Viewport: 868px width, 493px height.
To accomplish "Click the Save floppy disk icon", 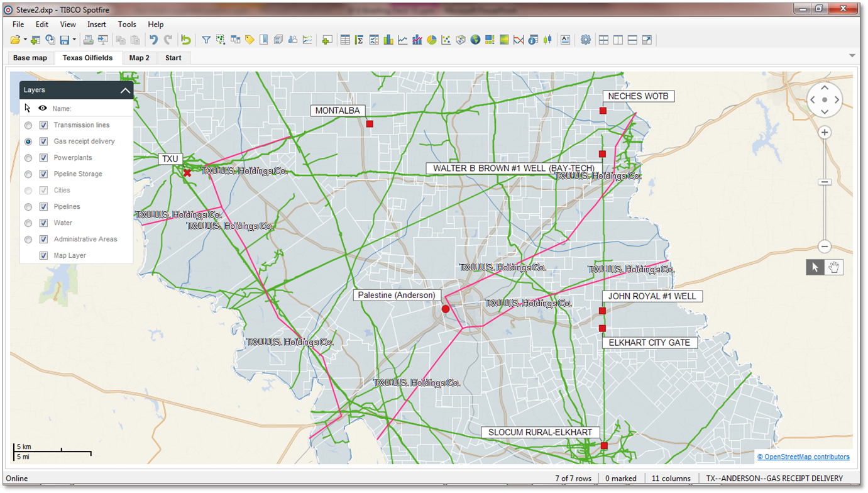I will pos(64,40).
